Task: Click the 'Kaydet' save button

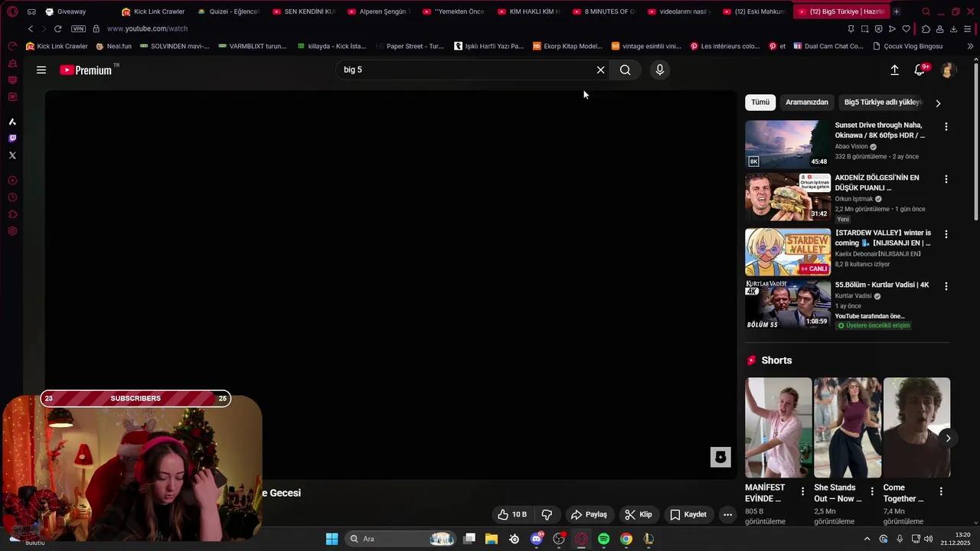Action: click(688, 514)
